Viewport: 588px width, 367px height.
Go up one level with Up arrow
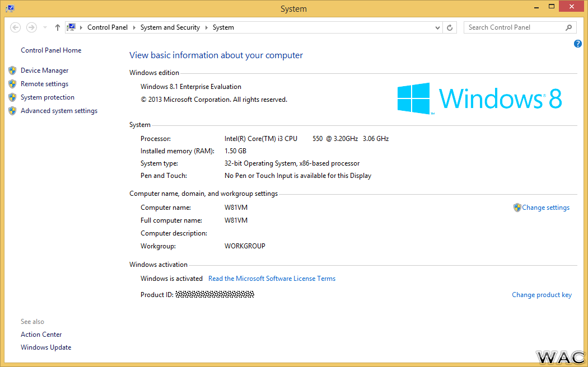(57, 27)
